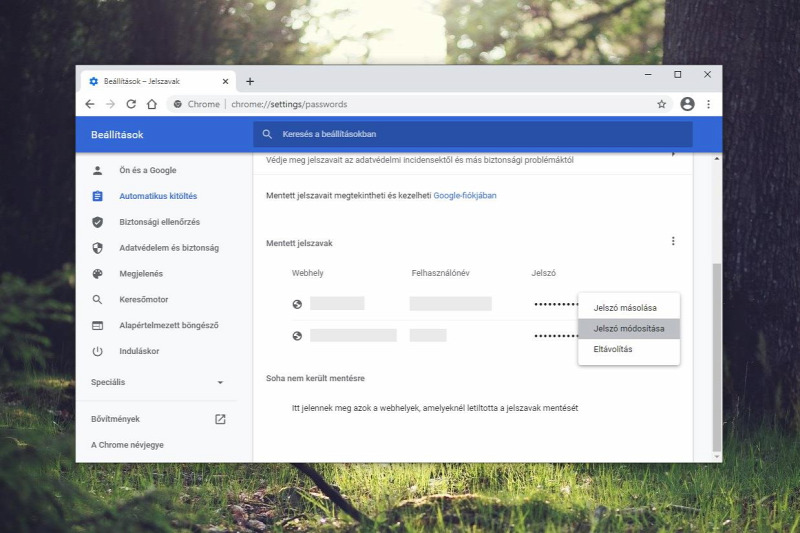Click the page vertical scrollbar thumb
The image size is (800, 533).
click(x=717, y=357)
